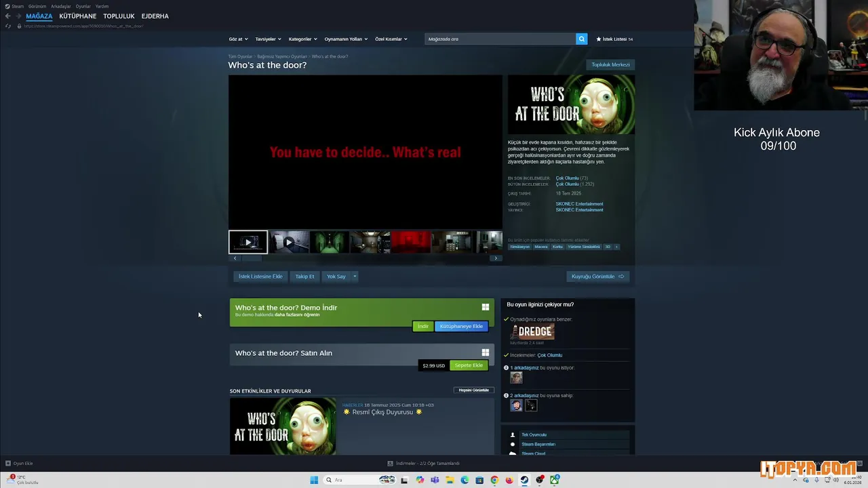Image resolution: width=868 pixels, height=488 pixels.
Task: Expand the Tavsiyeler menu
Action: click(268, 39)
